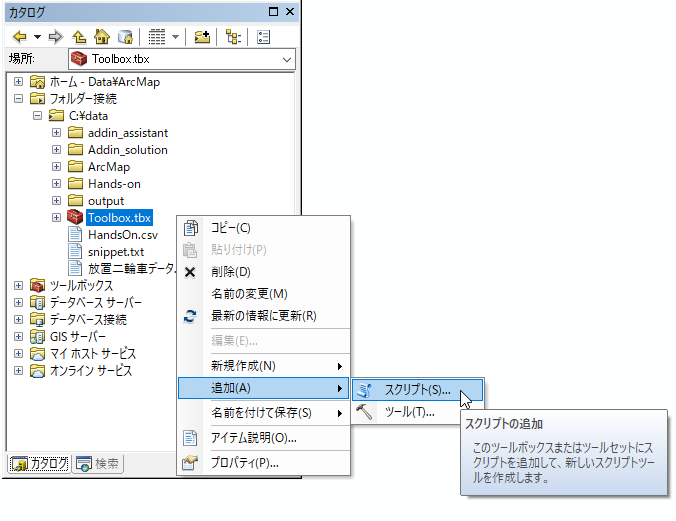Go to default geodatabase icon
This screenshot has height=521, width=676.
pyautogui.click(x=125, y=37)
